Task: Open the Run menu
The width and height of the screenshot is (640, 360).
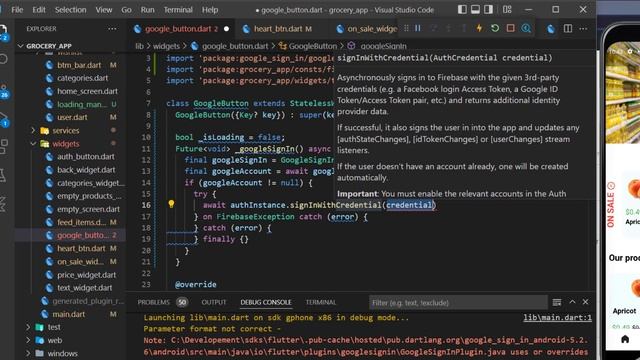Action: (147, 9)
